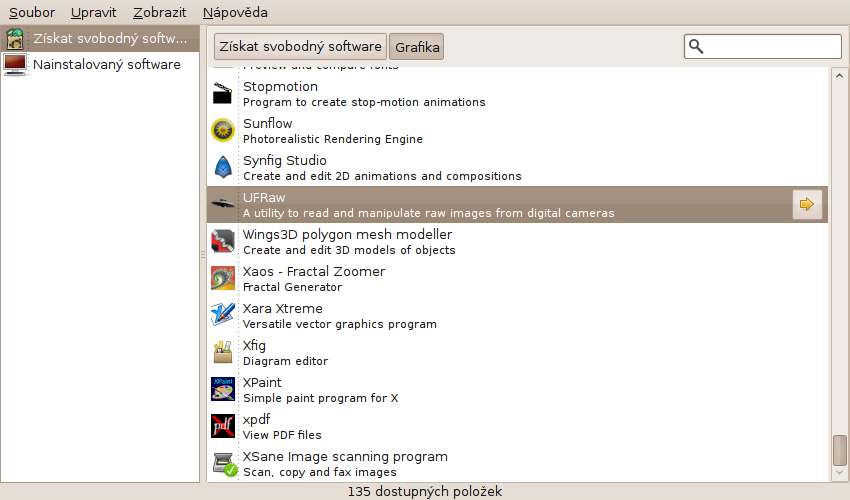Open the Upravit menu
This screenshot has height=500, width=850.
93,12
